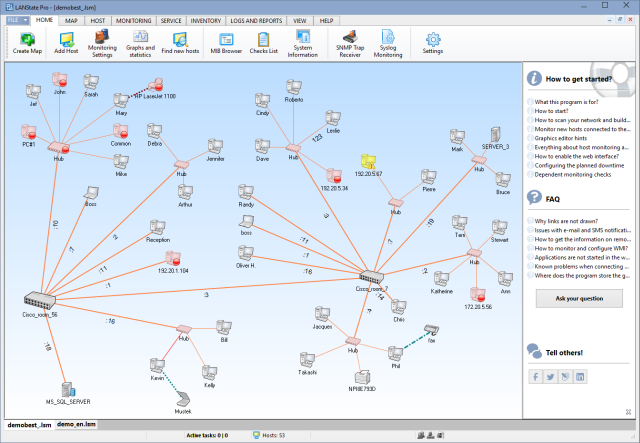Select the Mustek scanner icon

coord(183,399)
